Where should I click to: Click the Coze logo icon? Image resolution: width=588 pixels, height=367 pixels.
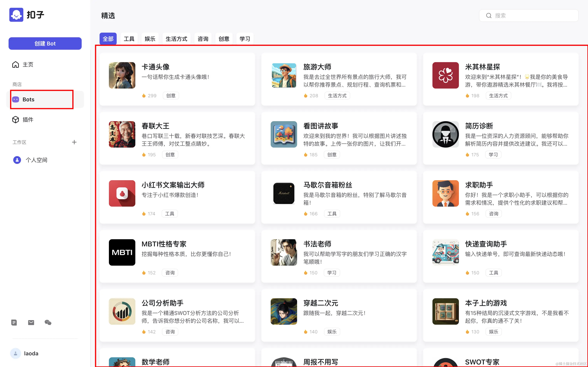(x=16, y=15)
